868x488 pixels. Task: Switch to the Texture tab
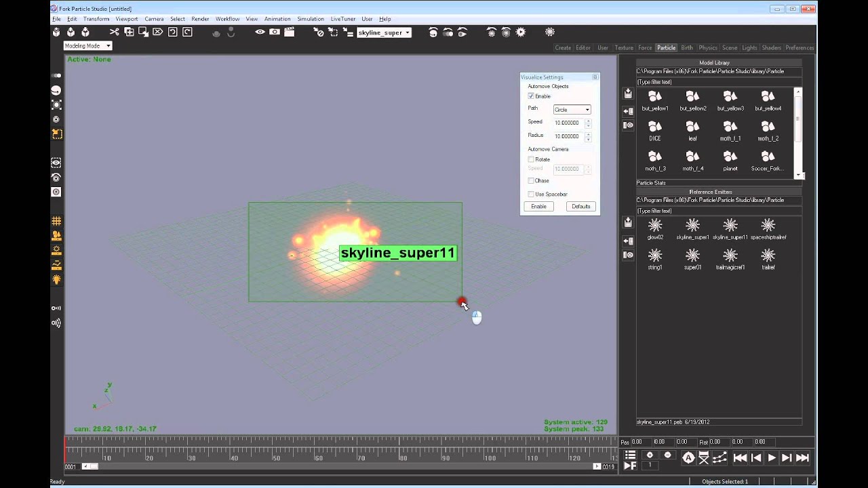624,47
